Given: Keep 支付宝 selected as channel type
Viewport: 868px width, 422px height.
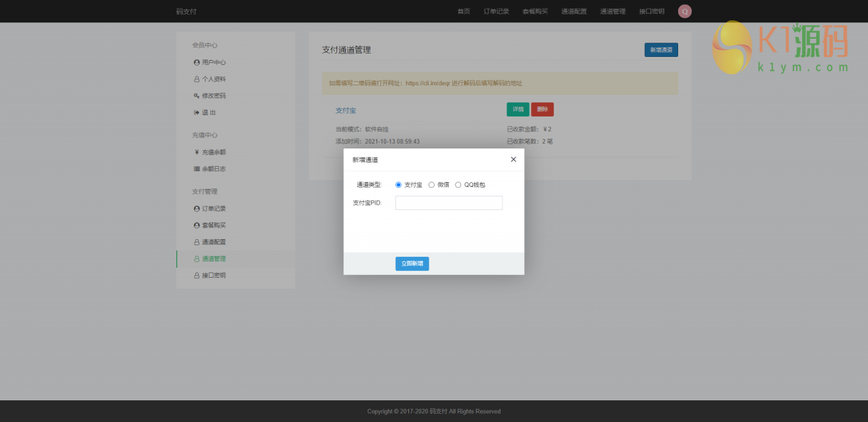Looking at the screenshot, I should [398, 184].
